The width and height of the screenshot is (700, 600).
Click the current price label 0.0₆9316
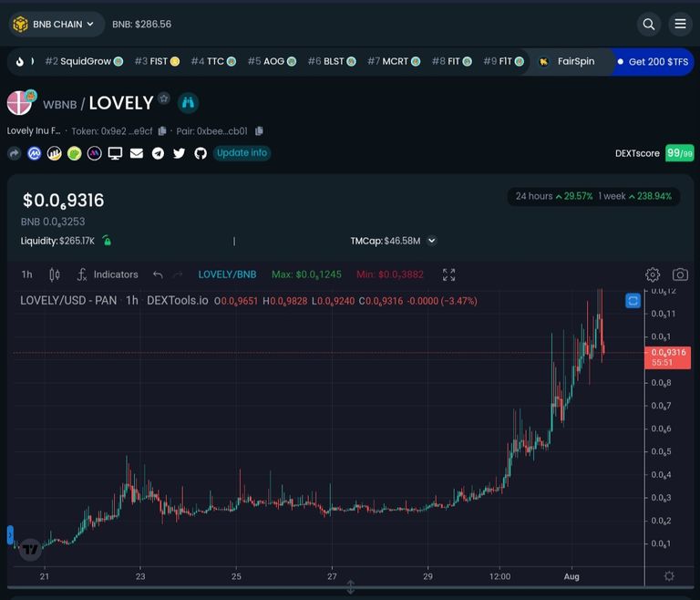coord(668,357)
